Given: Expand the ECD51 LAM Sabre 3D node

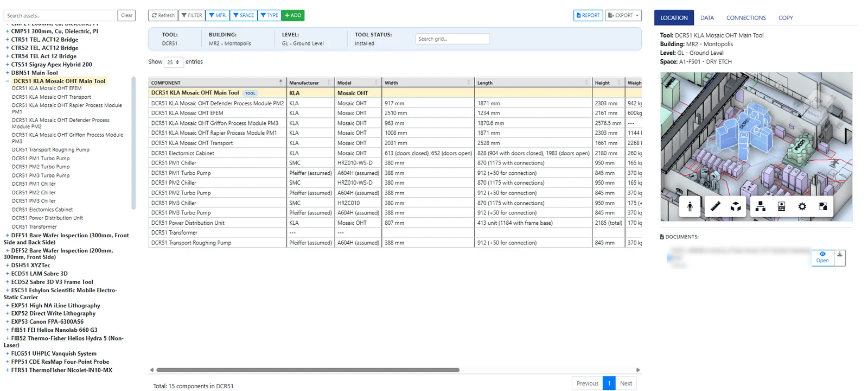Looking at the screenshot, I should (8, 274).
